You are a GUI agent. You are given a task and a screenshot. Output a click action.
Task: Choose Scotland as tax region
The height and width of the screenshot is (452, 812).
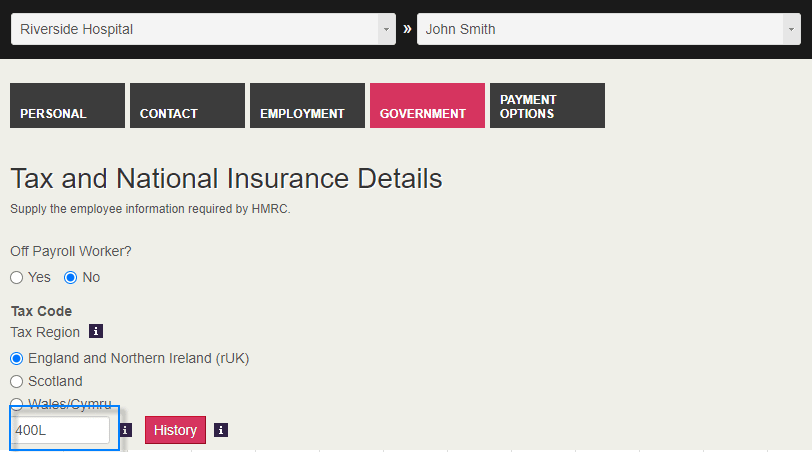tap(17, 381)
